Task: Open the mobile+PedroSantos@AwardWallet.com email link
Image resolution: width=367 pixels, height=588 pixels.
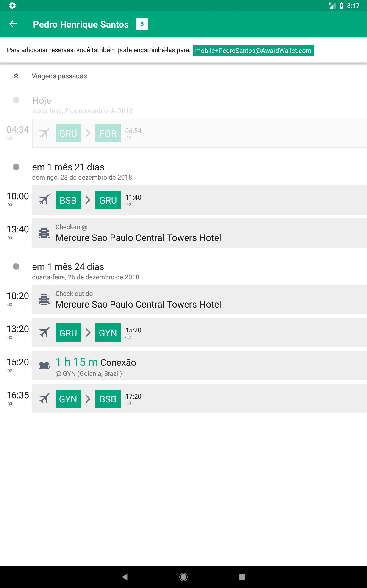Action: pyautogui.click(x=253, y=50)
